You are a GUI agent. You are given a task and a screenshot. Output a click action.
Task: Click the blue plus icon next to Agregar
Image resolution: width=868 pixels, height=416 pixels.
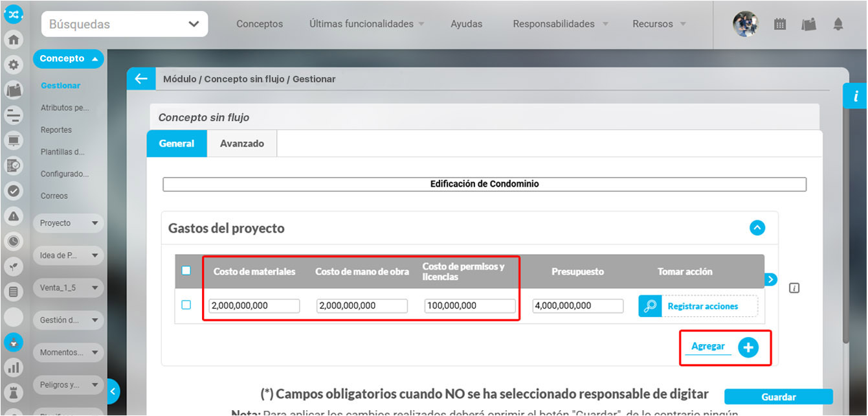click(748, 347)
